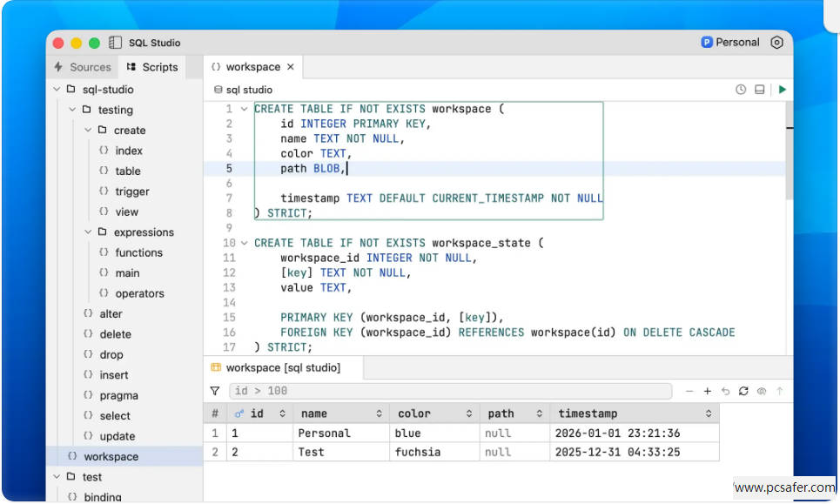Run the query with the green play button

coord(782,90)
